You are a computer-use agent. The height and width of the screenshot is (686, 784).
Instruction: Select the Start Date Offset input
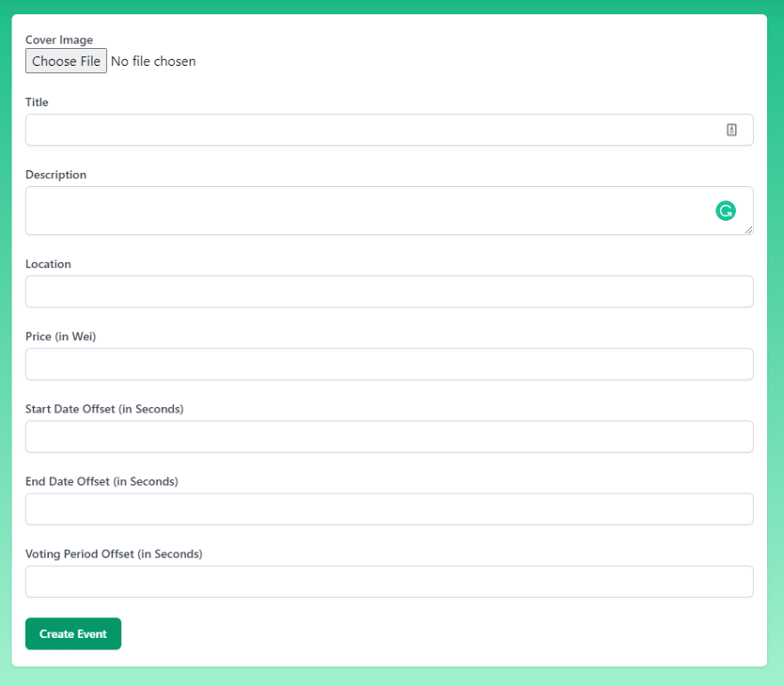coord(389,437)
